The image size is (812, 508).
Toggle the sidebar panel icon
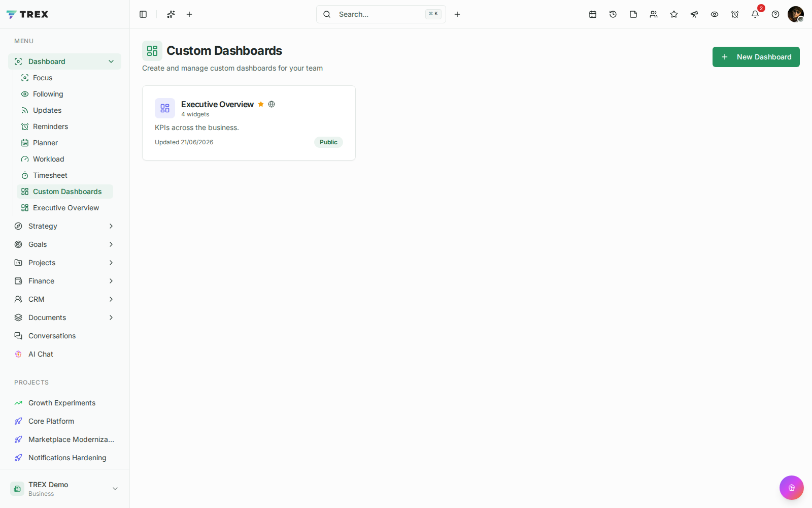tap(143, 14)
